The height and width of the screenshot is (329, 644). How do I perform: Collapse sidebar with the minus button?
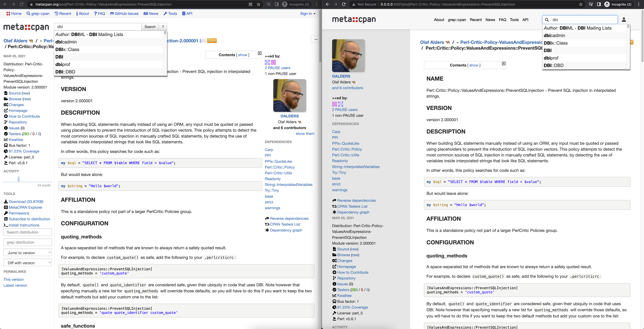(x=315, y=39)
